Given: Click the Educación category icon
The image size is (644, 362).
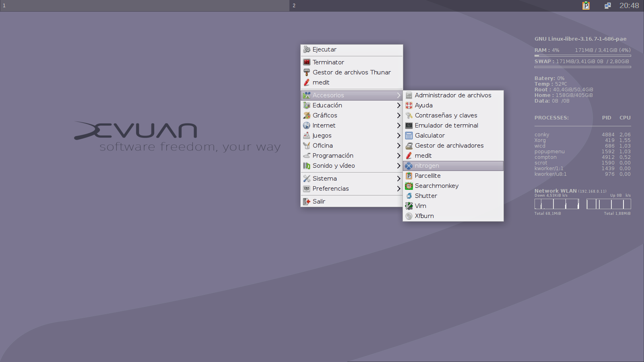Looking at the screenshot, I should [x=307, y=105].
